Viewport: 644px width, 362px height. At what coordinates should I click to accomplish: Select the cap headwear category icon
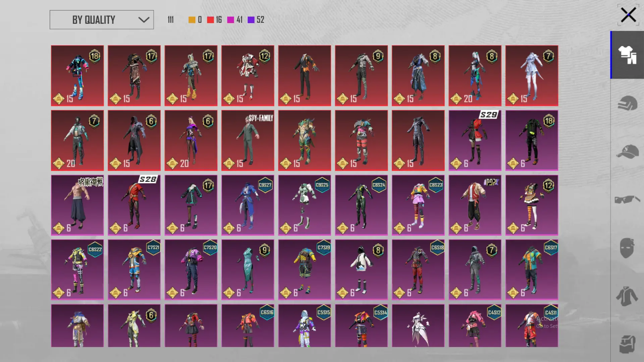click(x=627, y=152)
